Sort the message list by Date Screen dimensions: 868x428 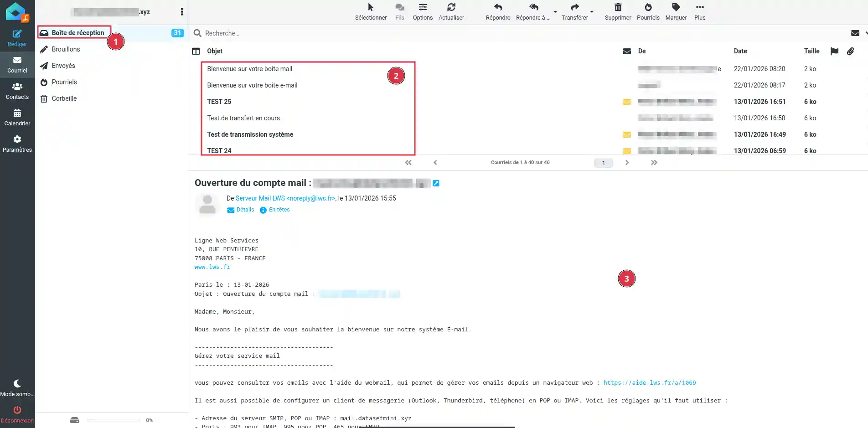coord(740,51)
